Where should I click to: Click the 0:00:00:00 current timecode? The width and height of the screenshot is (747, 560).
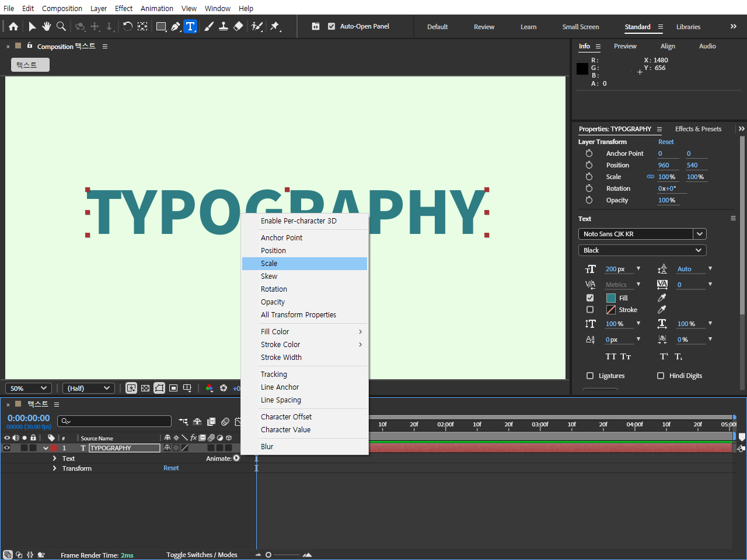coord(29,418)
